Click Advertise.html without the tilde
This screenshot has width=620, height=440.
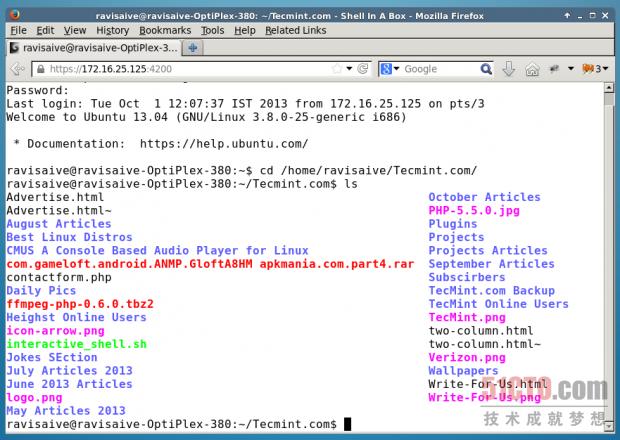(x=55, y=197)
